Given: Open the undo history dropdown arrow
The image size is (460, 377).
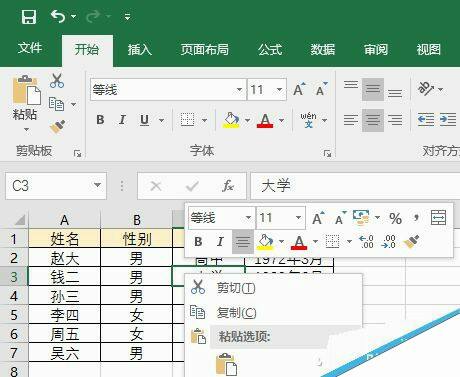Looking at the screenshot, I should [x=73, y=16].
